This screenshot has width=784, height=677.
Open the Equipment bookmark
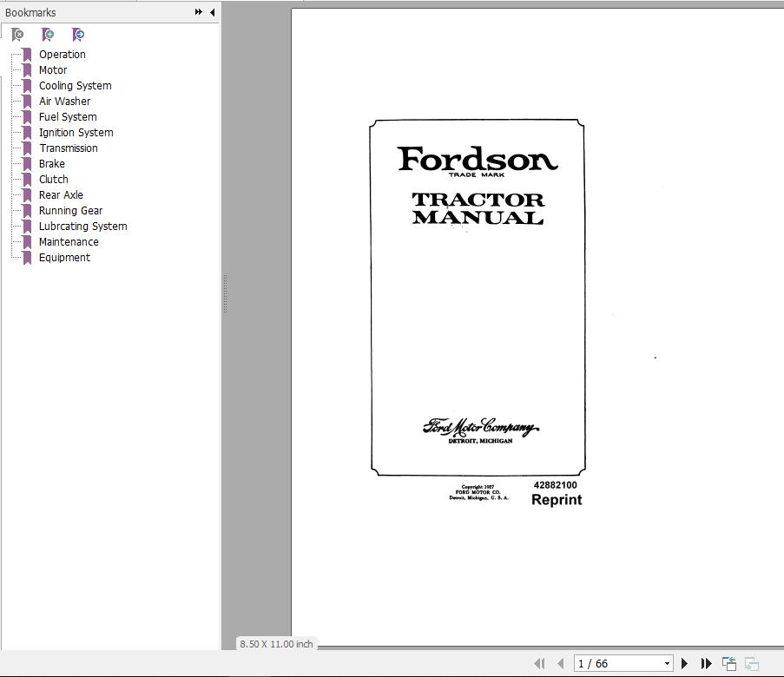64,257
